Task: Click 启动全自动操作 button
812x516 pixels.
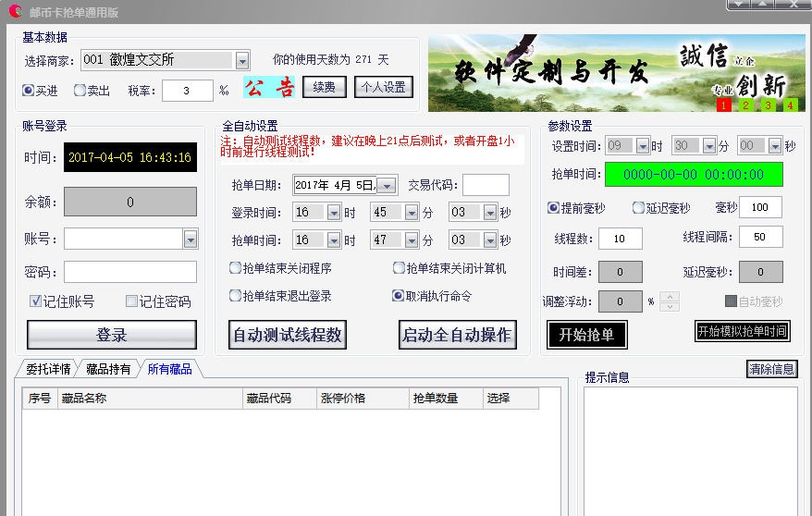Action: point(458,335)
